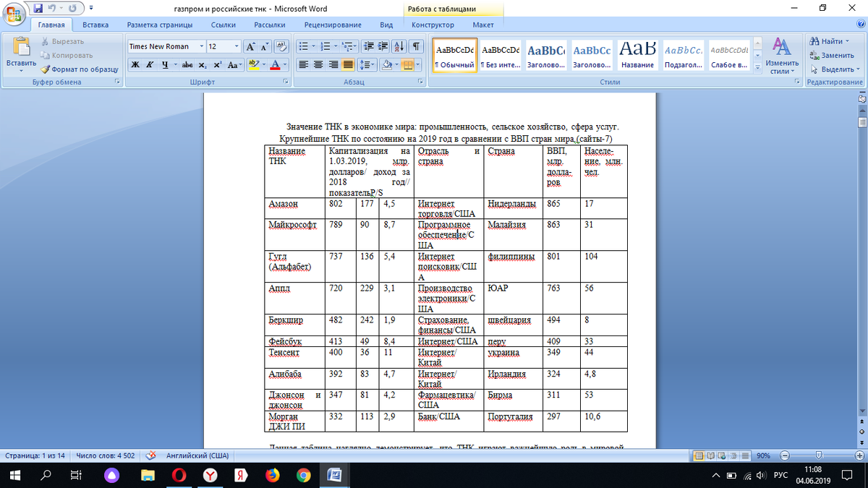Apply Без интервала style
The height and width of the screenshot is (488, 868).
click(501, 56)
